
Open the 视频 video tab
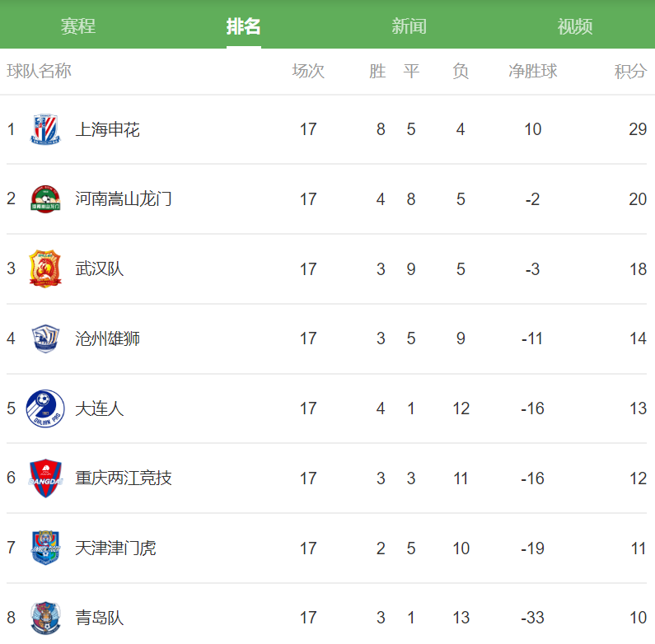coord(575,26)
